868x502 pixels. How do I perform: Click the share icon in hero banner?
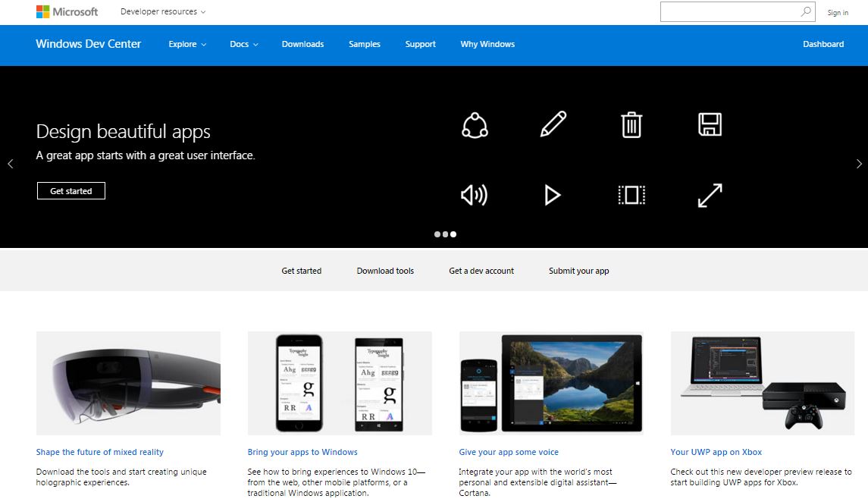pyautogui.click(x=475, y=125)
